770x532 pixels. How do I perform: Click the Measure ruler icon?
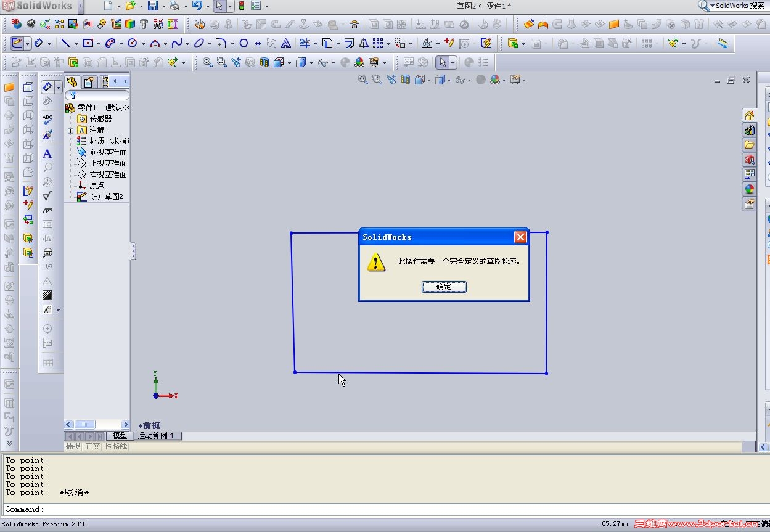723,43
